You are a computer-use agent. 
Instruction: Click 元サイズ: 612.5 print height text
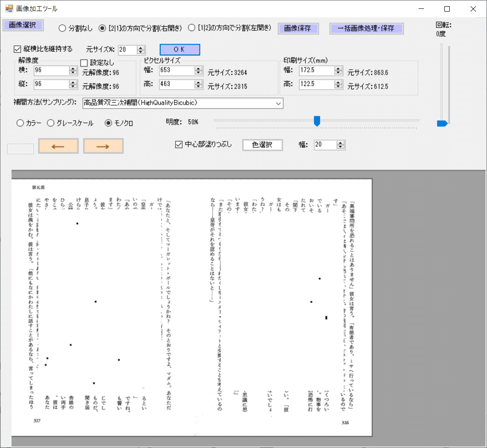coord(368,86)
